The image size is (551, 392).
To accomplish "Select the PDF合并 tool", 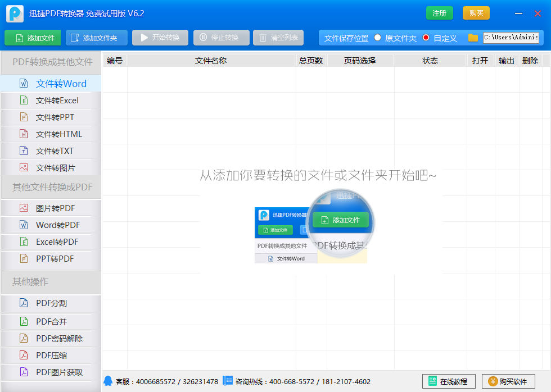I will coord(51,321).
